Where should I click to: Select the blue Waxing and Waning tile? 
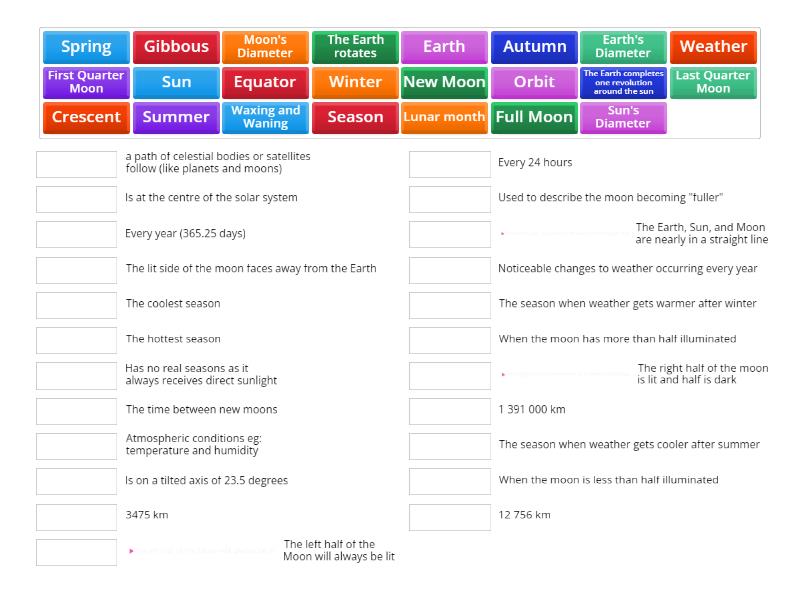click(x=265, y=117)
